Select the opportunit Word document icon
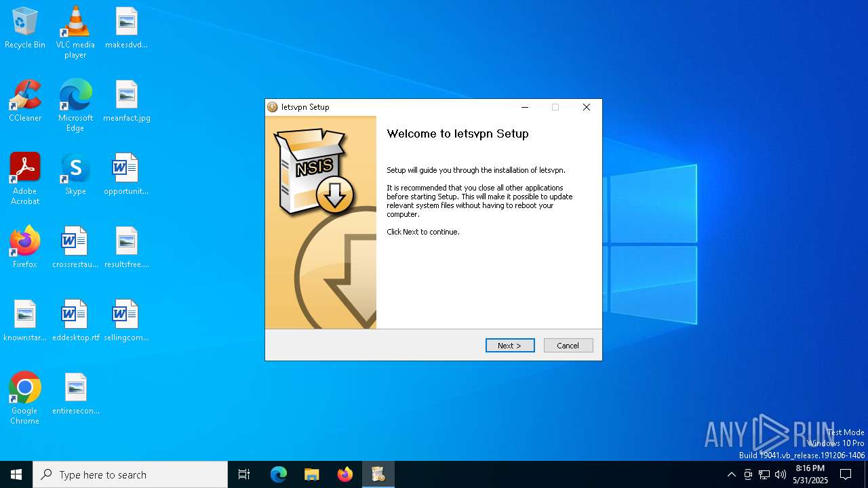 [x=127, y=175]
